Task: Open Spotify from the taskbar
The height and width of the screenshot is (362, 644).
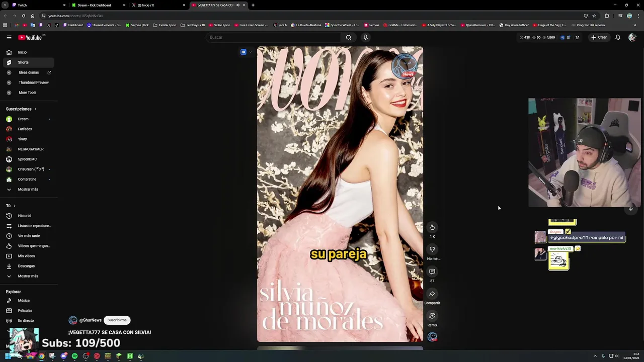Action: [x=74, y=356]
